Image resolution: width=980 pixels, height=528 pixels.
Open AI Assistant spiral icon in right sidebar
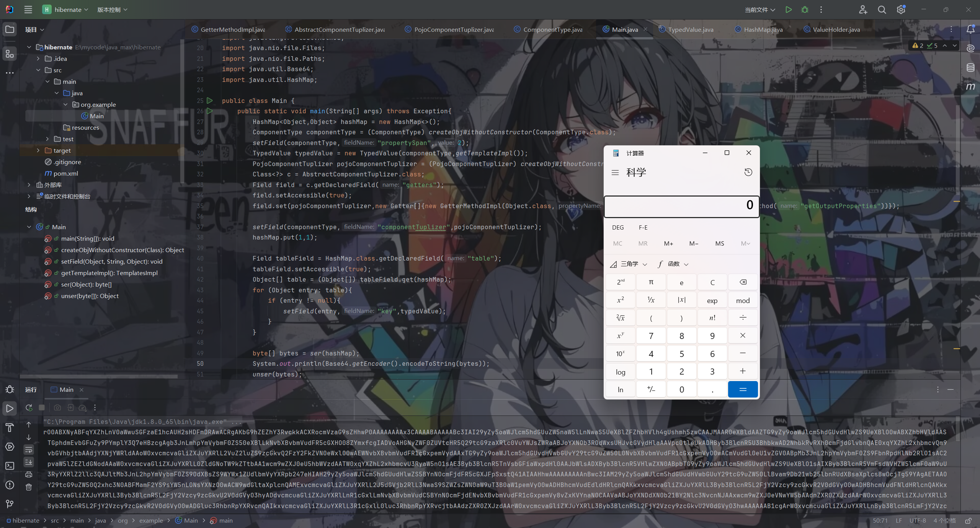pos(970,48)
